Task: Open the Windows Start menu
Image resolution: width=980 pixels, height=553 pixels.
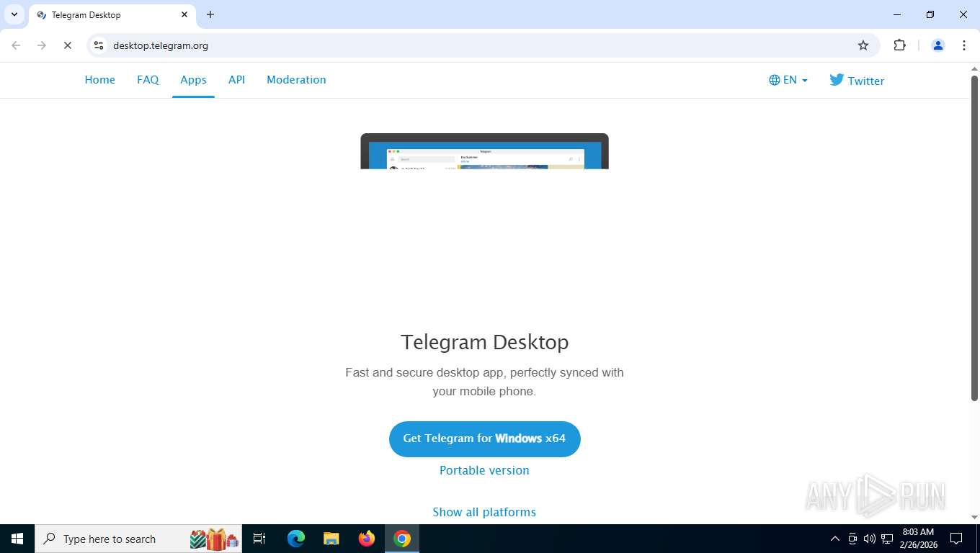Action: pyautogui.click(x=17, y=539)
